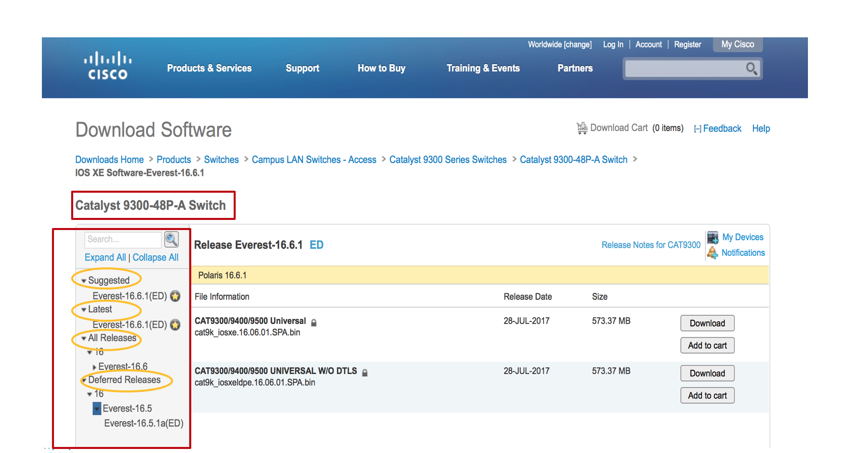This screenshot has height=453, width=868.
Task: Click Expand All in release tree
Action: coord(105,258)
